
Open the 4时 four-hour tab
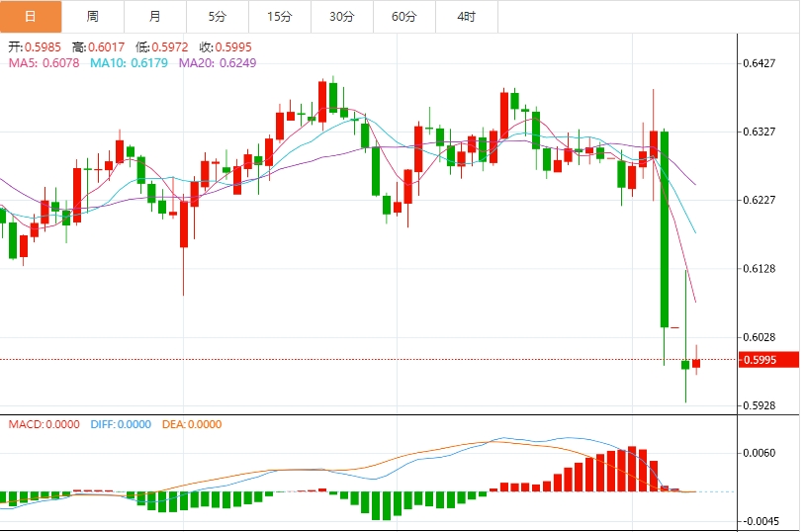(x=466, y=17)
